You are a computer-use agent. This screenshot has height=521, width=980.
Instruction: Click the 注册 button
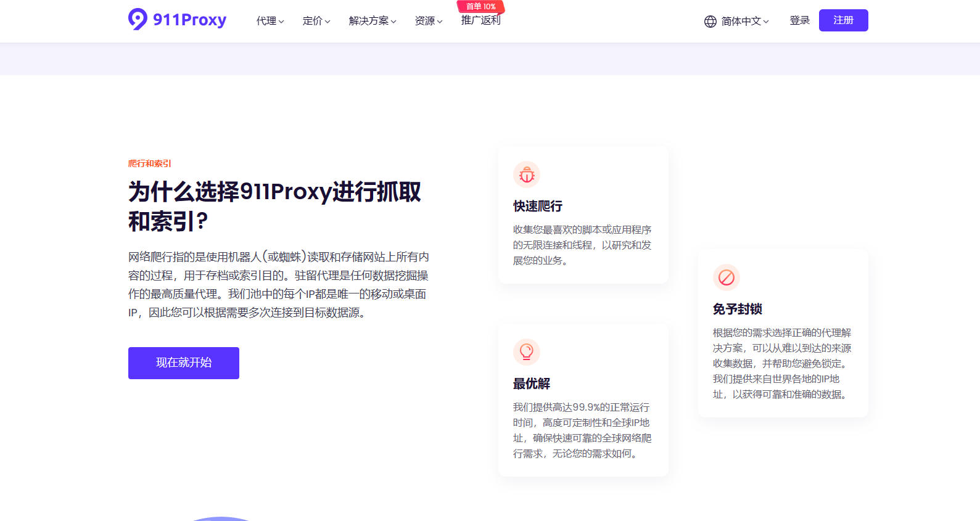pyautogui.click(x=844, y=20)
